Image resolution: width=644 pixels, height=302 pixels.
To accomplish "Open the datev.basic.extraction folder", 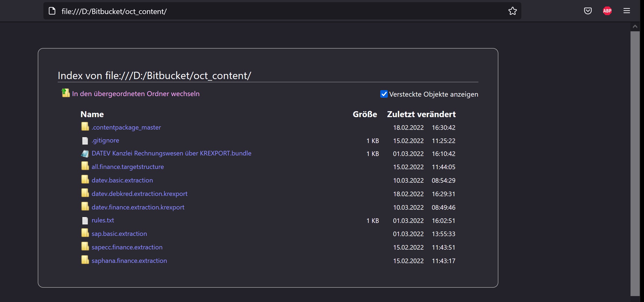I will click(x=122, y=180).
